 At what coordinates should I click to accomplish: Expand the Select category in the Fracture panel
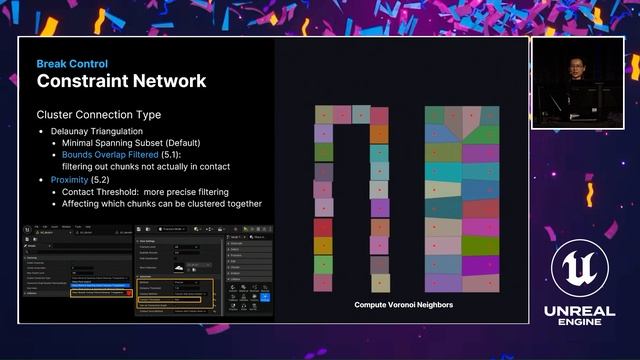[x=249, y=249]
